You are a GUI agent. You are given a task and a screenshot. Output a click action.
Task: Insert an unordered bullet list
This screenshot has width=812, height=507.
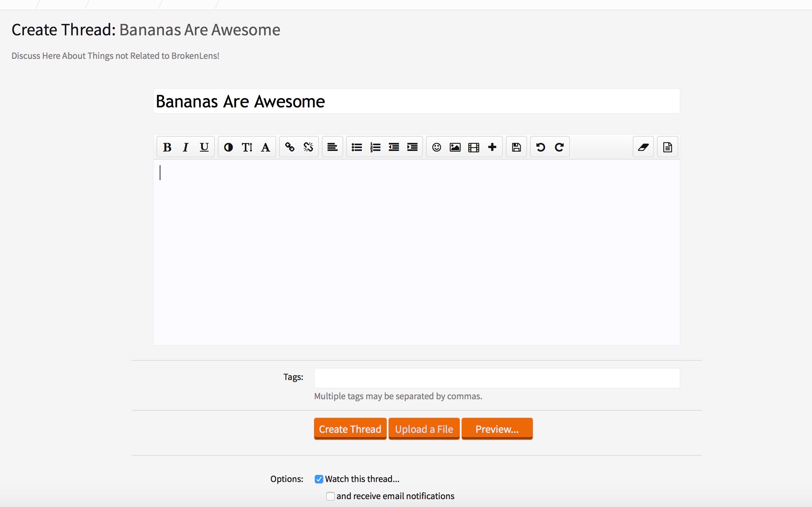[x=357, y=147]
